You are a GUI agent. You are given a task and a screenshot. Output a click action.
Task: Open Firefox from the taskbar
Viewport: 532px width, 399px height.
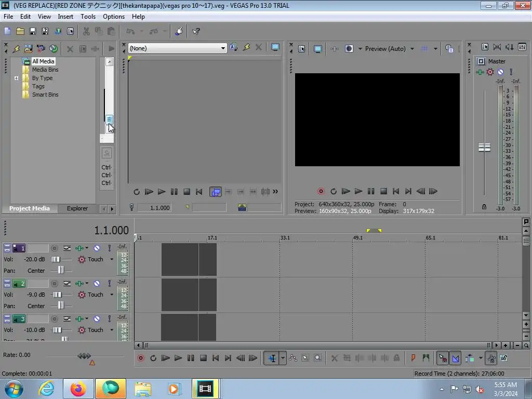coord(78,389)
